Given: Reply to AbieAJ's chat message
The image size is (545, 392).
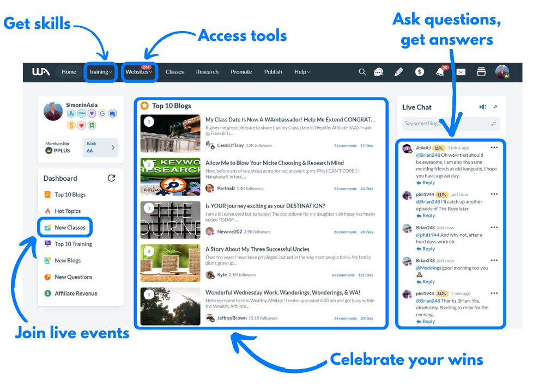Looking at the screenshot, I should point(426,182).
